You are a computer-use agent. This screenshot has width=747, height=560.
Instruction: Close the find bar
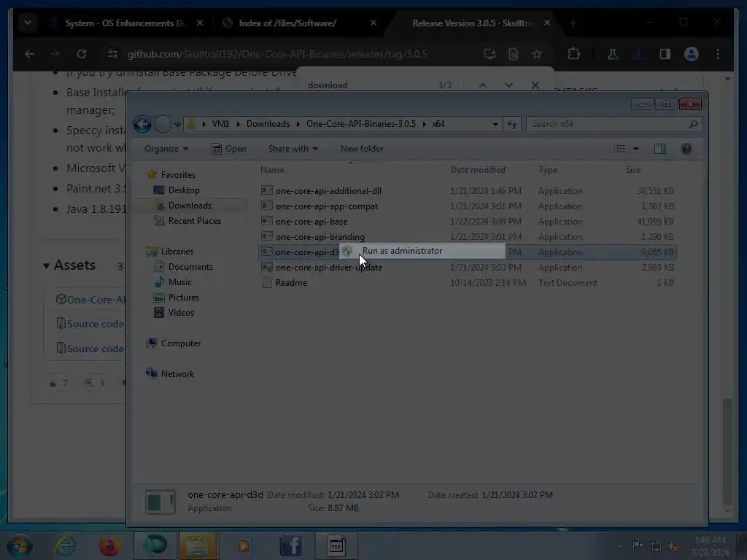[535, 85]
